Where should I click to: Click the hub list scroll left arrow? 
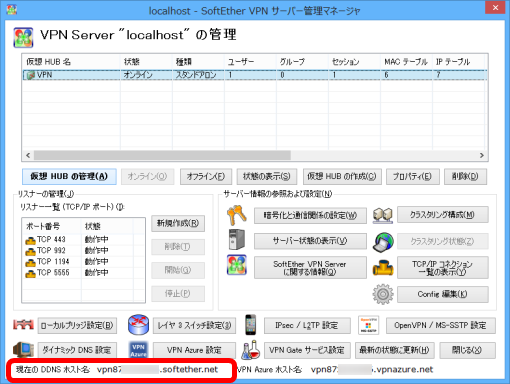(28, 155)
